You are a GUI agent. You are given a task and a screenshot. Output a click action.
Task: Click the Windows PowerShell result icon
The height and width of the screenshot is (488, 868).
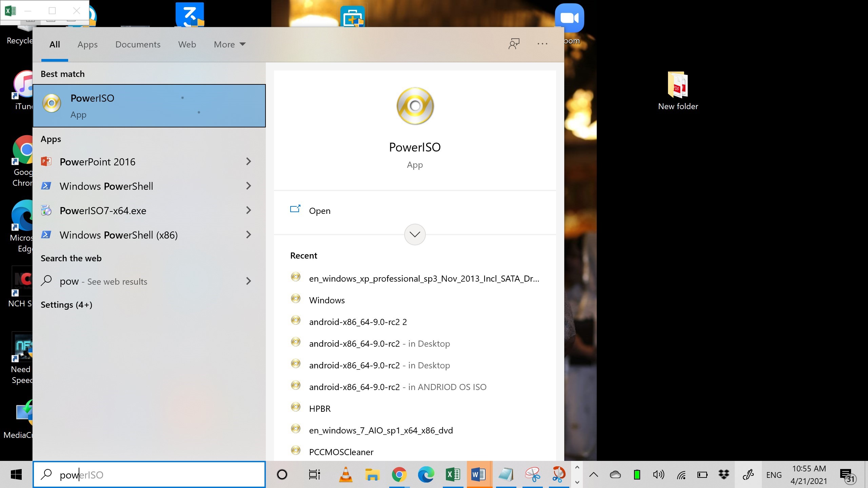tap(46, 186)
